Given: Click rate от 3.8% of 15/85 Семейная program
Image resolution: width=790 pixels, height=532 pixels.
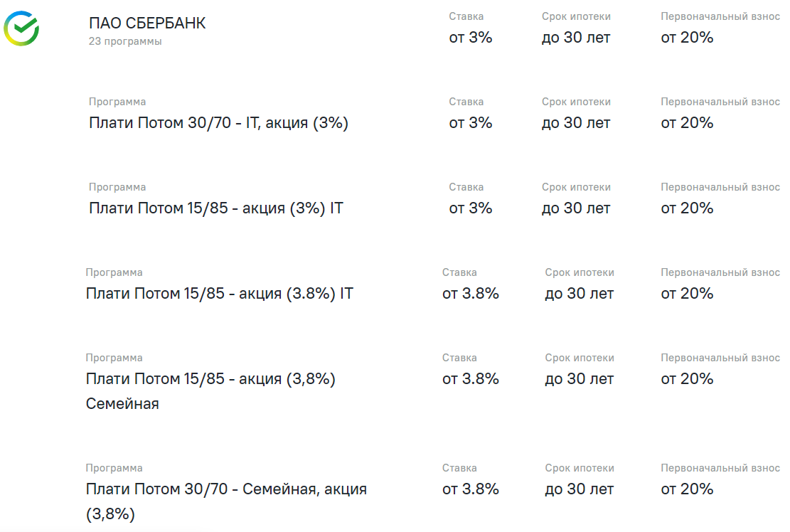Looking at the screenshot, I should click(x=470, y=379).
